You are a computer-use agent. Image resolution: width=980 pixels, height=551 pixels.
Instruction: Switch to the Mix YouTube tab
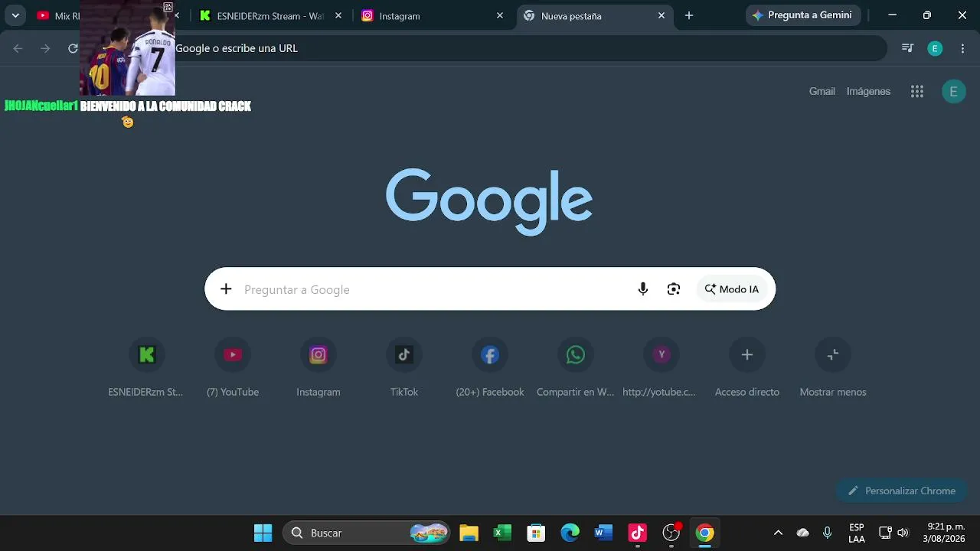57,15
